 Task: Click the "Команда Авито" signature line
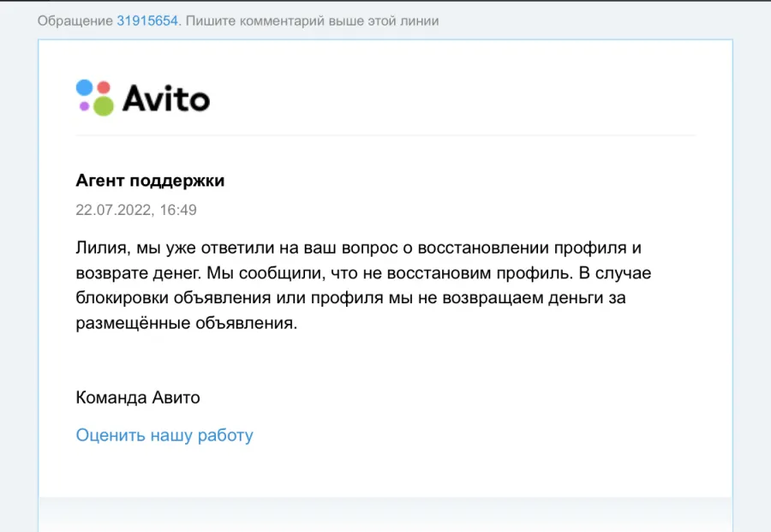pyautogui.click(x=138, y=398)
